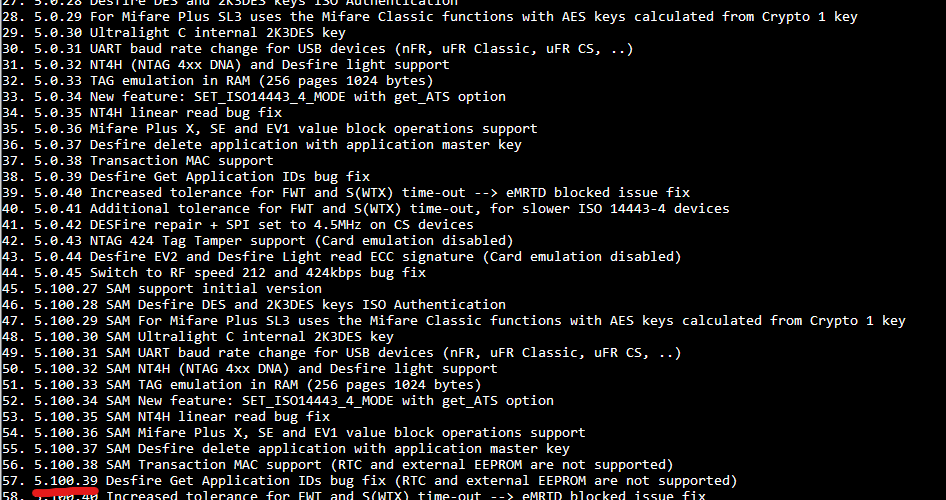Select line 56 SAM Transaction MAC support
The width and height of the screenshot is (946, 500).
point(338,464)
